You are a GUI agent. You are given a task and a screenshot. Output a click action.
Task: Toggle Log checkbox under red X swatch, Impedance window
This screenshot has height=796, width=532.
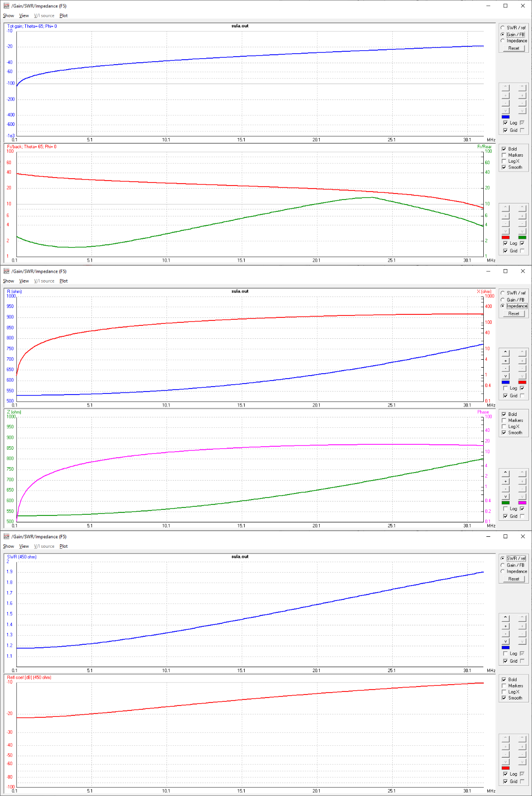(x=522, y=388)
